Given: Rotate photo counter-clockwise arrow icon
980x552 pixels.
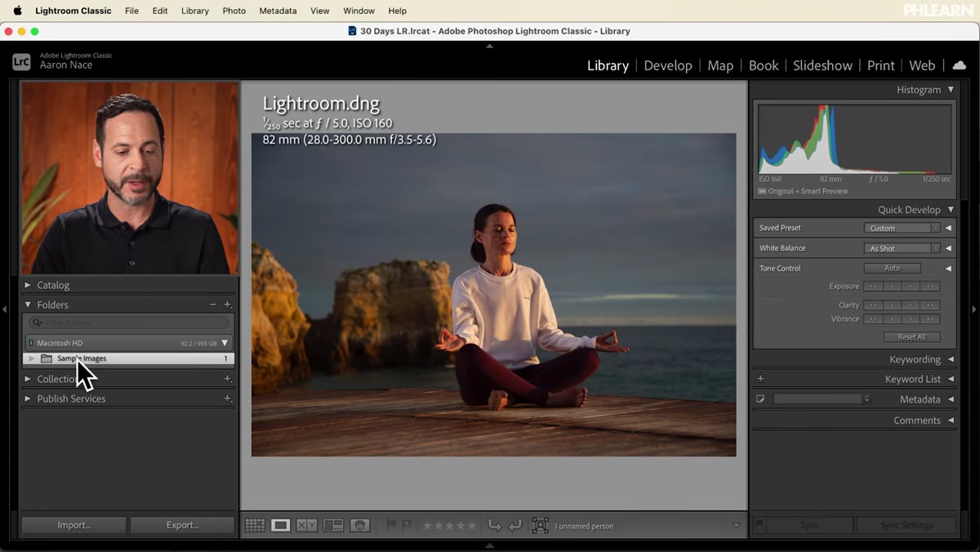Looking at the screenshot, I should click(x=495, y=525).
